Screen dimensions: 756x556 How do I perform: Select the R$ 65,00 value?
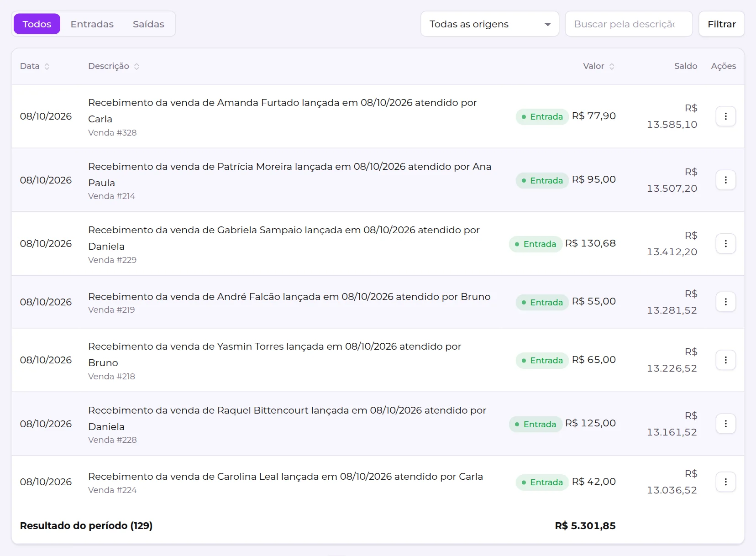[593, 360]
